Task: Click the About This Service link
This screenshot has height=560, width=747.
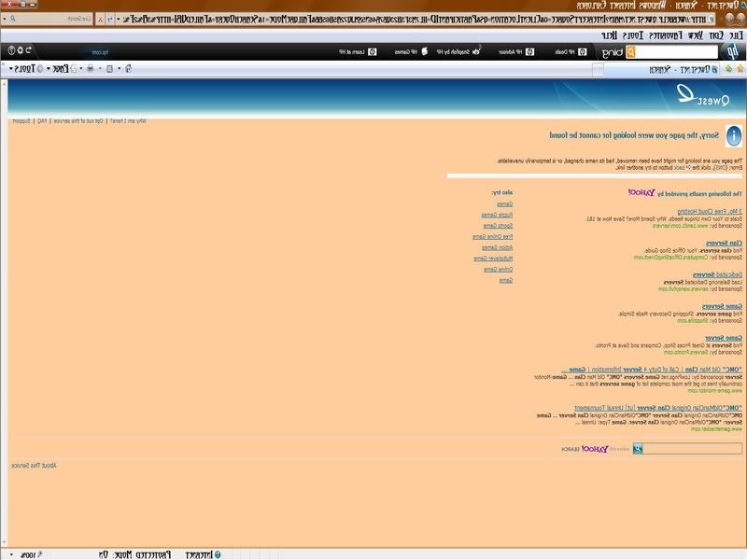Action: pyautogui.click(x=34, y=465)
